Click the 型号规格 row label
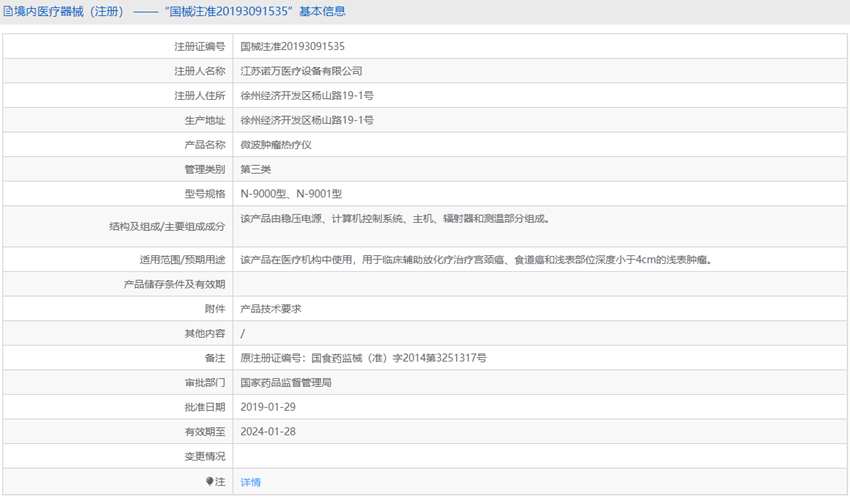The width and height of the screenshot is (850, 498). (205, 194)
